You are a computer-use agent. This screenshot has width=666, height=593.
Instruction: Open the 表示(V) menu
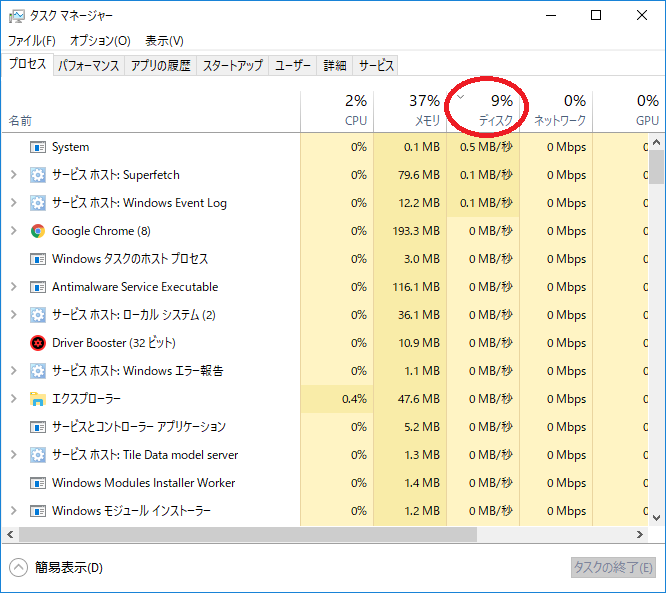(164, 41)
